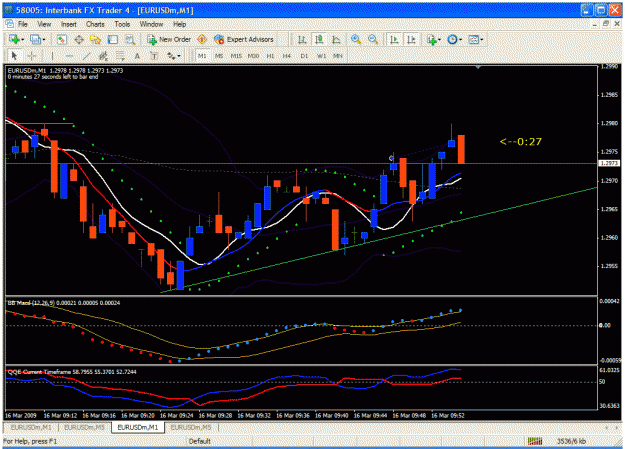625x449 pixels.
Task: Click the connection status bars icon
Action: [x=535, y=441]
